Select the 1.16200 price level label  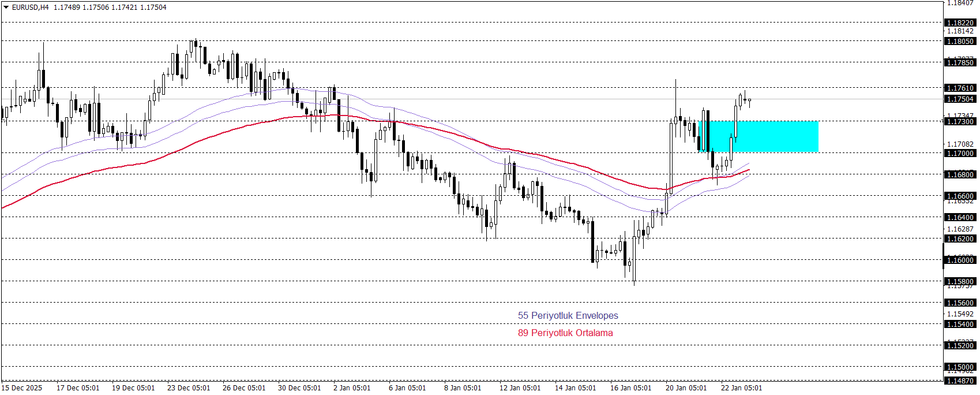[960, 239]
